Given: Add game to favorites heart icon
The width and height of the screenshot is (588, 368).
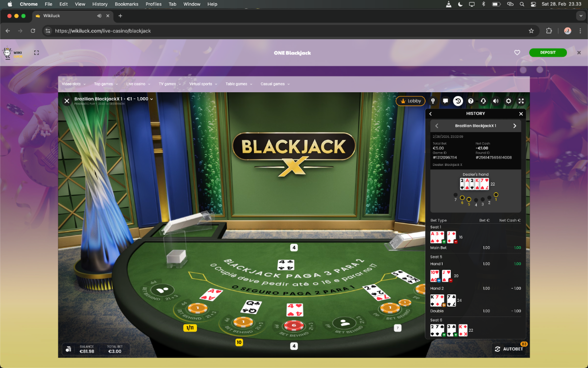Looking at the screenshot, I should coord(517,53).
